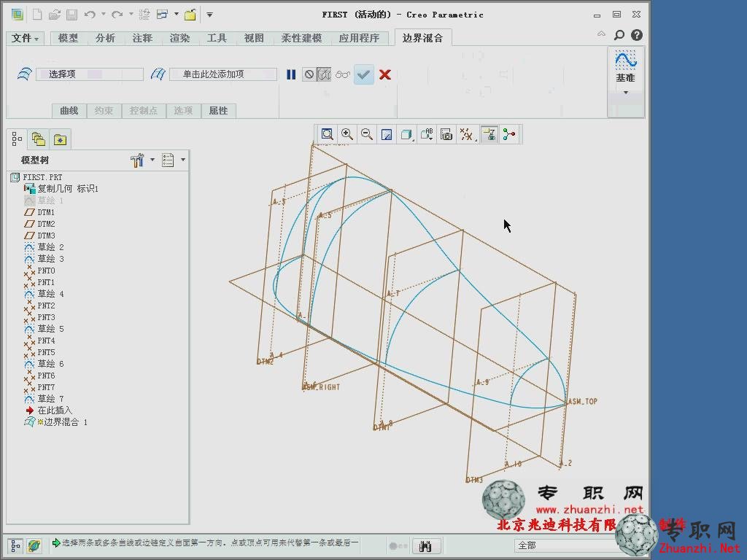747x560 pixels.
Task: Expand the windows list dropdown arrow
Action: (177, 15)
